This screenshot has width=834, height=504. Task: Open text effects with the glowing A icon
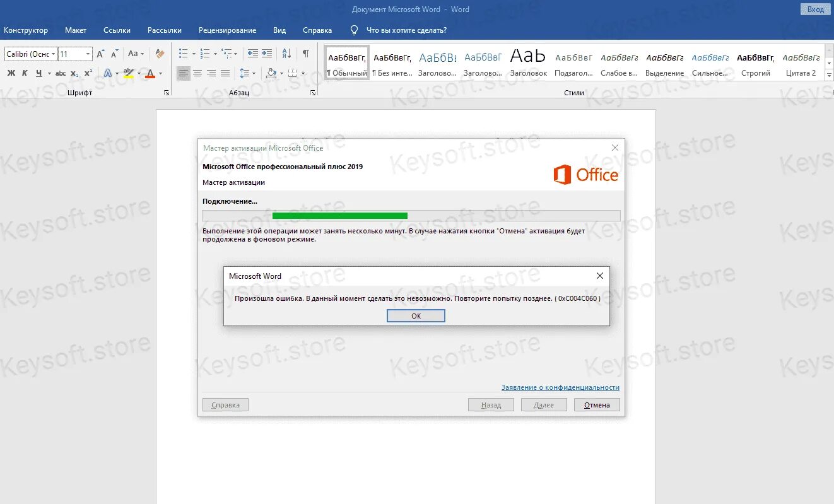108,73
